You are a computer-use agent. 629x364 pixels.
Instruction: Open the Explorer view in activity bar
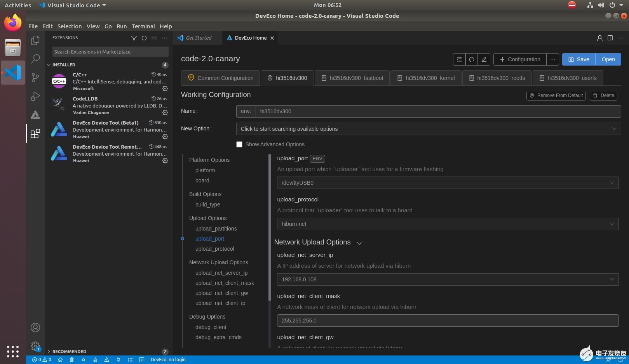[x=35, y=40]
